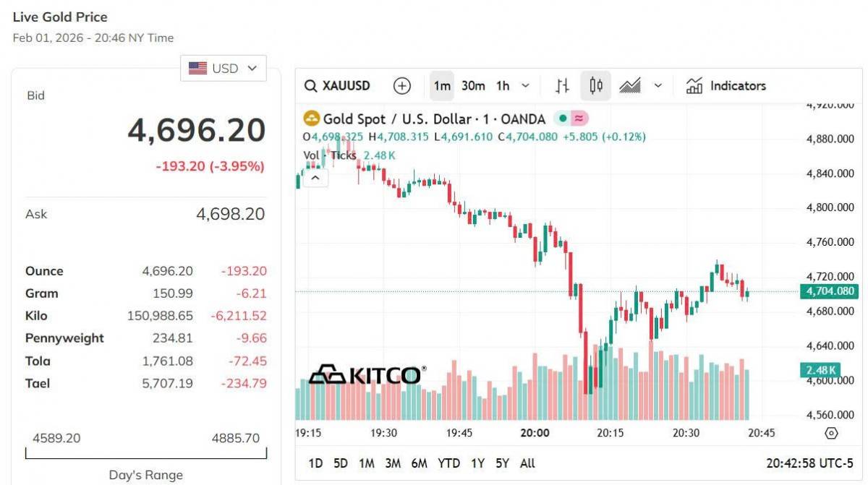The width and height of the screenshot is (868, 485).
Task: Click the 20:42:58 UTC-5 timezone button
Action: pos(809,463)
